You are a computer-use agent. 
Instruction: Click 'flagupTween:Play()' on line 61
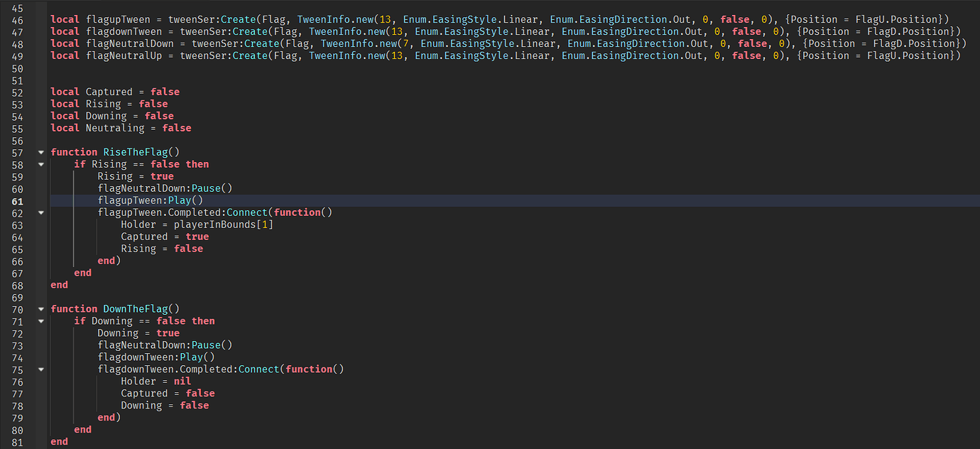(151, 200)
